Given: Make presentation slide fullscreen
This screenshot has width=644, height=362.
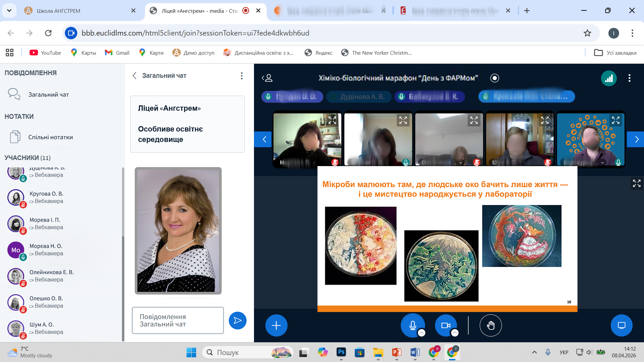Looking at the screenshot, I should (636, 183).
